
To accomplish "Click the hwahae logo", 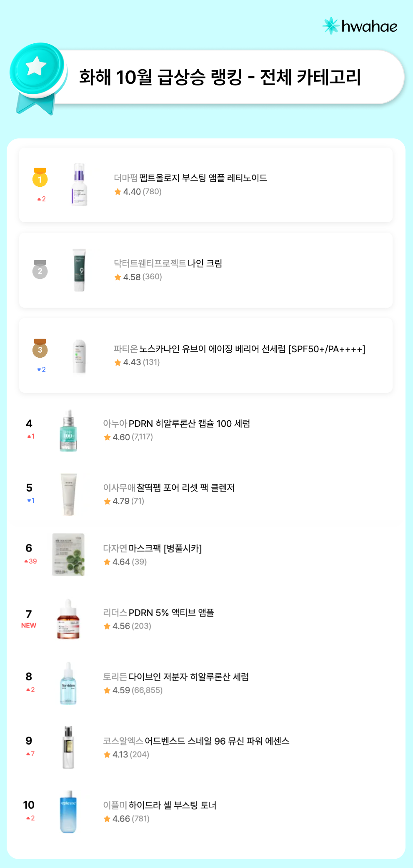I will point(359,26).
